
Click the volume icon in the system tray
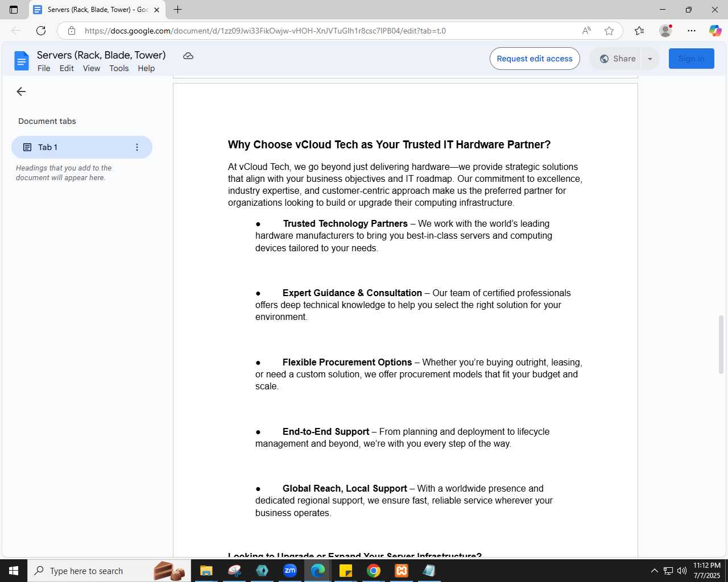682,571
